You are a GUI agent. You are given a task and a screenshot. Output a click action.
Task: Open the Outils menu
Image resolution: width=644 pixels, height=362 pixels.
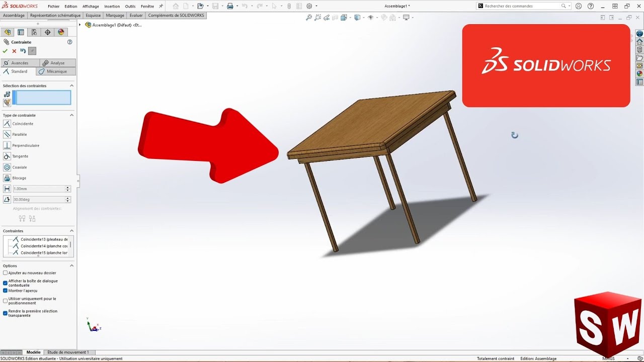point(130,7)
